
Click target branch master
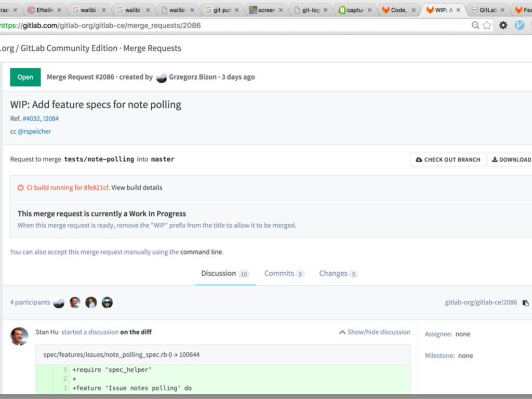163,159
